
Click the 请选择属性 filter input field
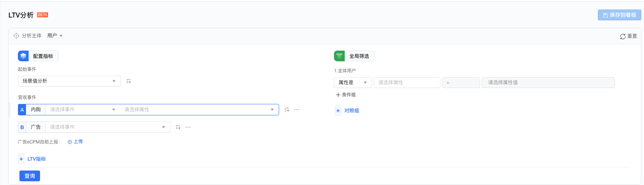(407, 83)
